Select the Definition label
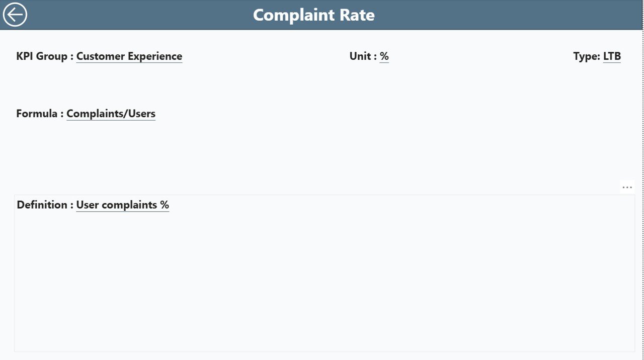 (x=43, y=205)
